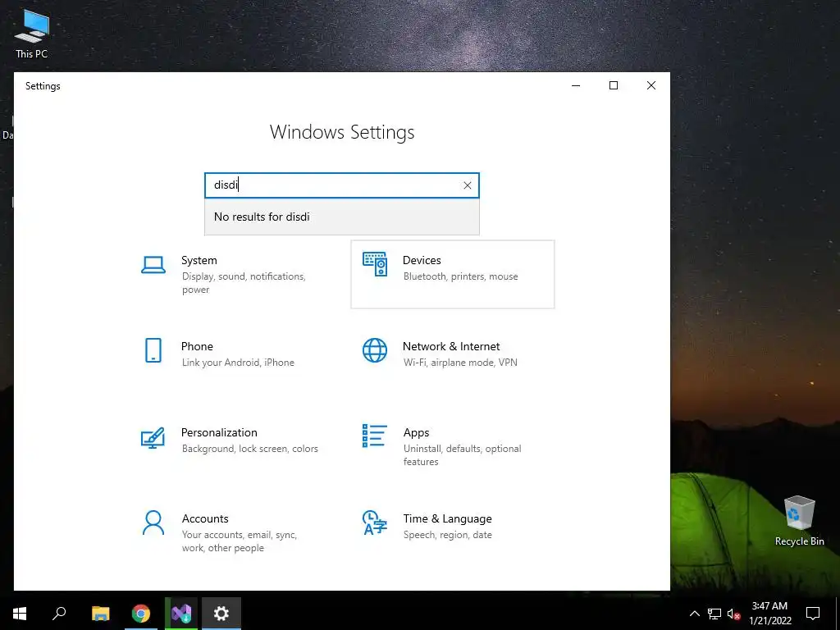Open the Accounts category title

click(205, 518)
